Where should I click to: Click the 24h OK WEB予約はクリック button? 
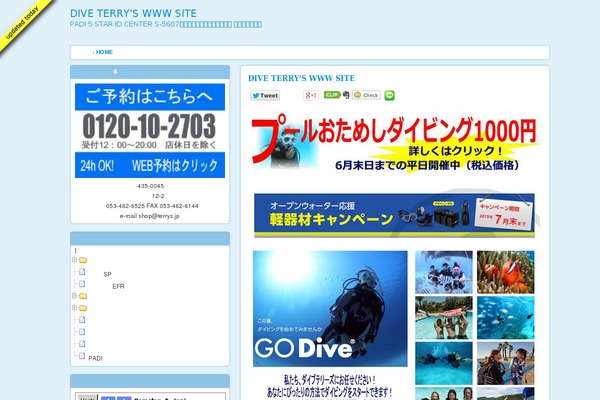click(x=150, y=165)
